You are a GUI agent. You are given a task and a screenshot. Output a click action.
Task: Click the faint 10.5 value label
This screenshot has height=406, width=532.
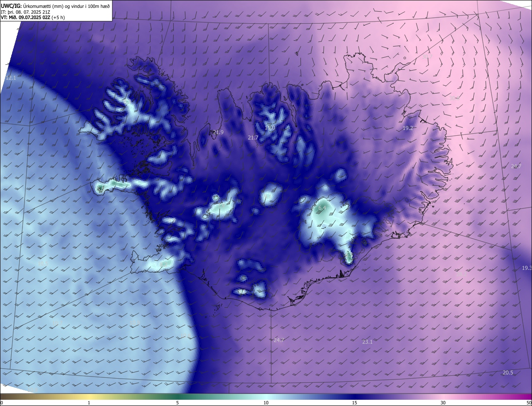tap(43, 264)
